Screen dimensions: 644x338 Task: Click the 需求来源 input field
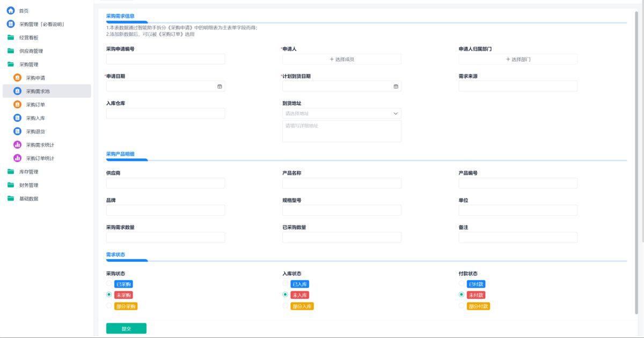pos(518,86)
